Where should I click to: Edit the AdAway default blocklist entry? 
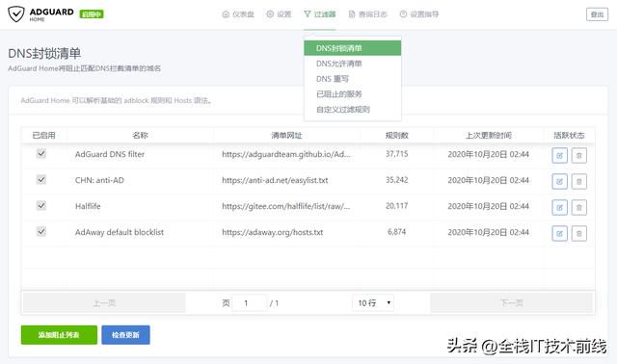559,233
